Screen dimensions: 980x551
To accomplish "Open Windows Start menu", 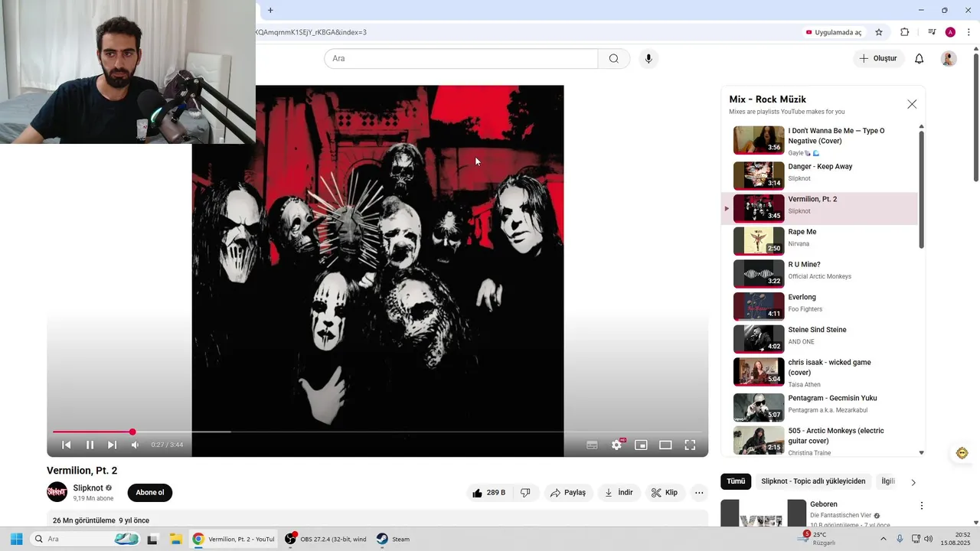I will tap(16, 539).
